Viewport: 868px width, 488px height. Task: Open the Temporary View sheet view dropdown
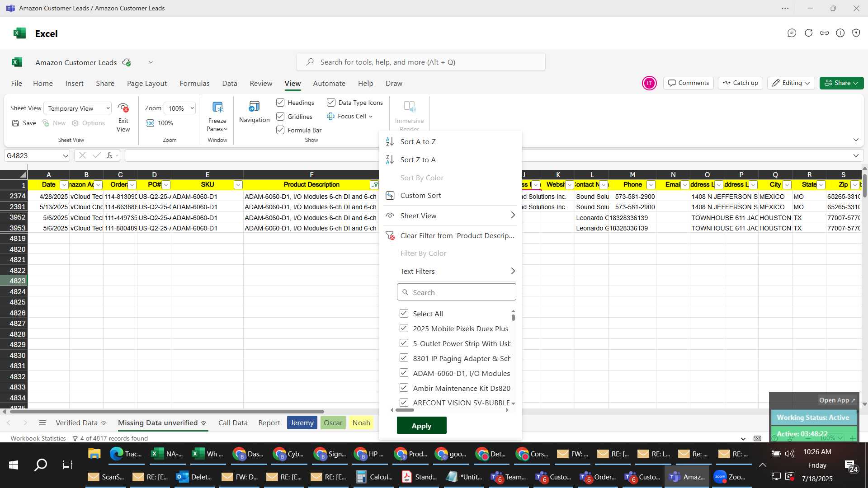(x=78, y=108)
